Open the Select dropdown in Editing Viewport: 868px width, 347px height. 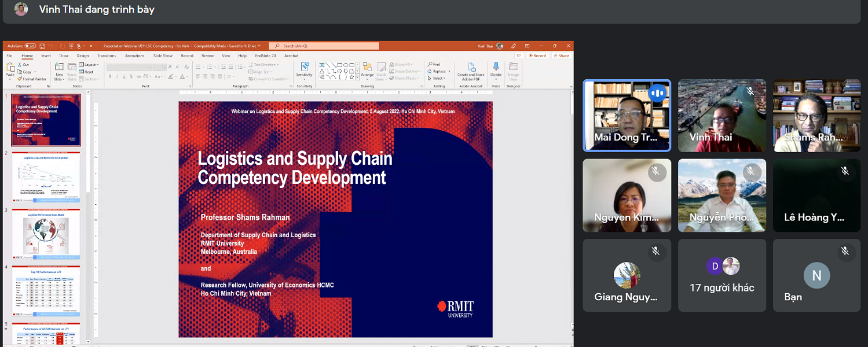(x=437, y=79)
